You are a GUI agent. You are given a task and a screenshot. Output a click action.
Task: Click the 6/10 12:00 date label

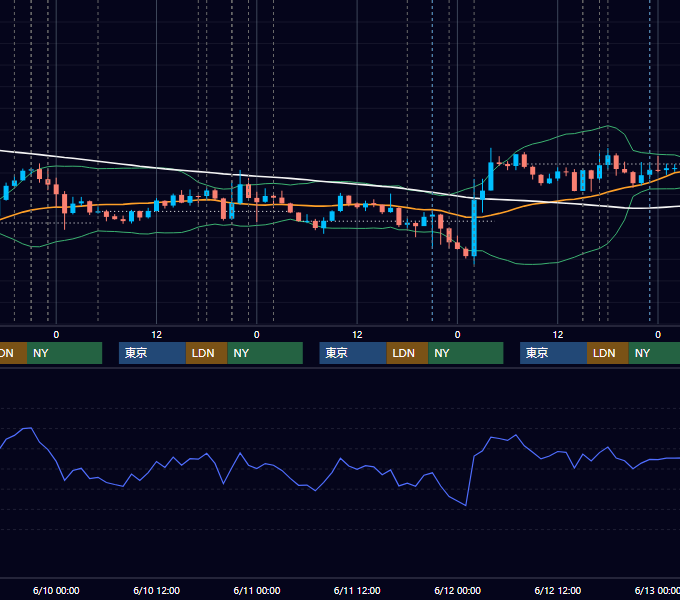pos(157,590)
